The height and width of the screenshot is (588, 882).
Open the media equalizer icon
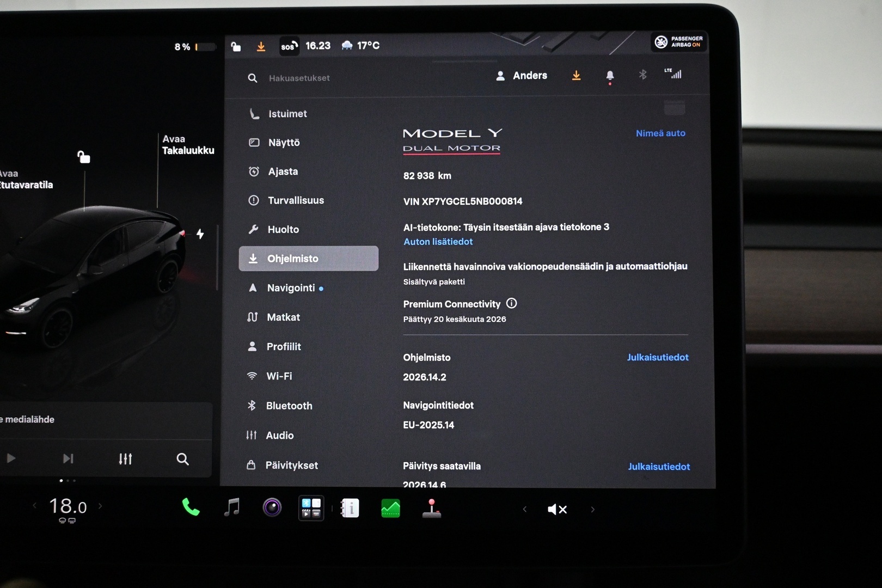[125, 459]
